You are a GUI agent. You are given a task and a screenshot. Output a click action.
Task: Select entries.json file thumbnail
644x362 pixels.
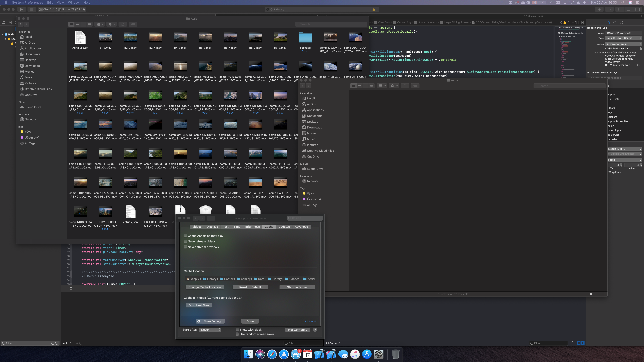(130, 212)
